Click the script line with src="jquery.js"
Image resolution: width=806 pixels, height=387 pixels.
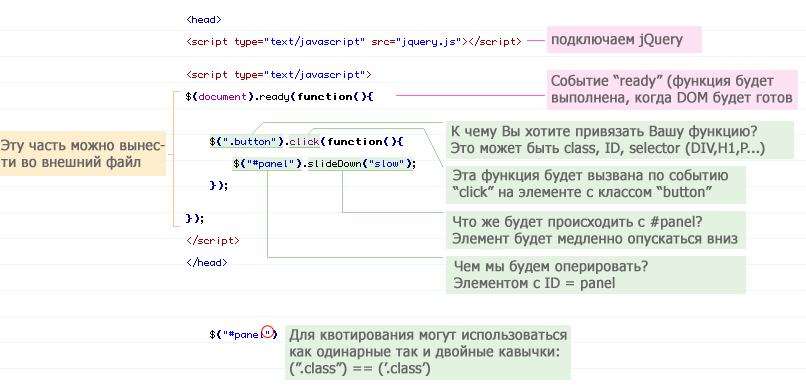click(354, 42)
